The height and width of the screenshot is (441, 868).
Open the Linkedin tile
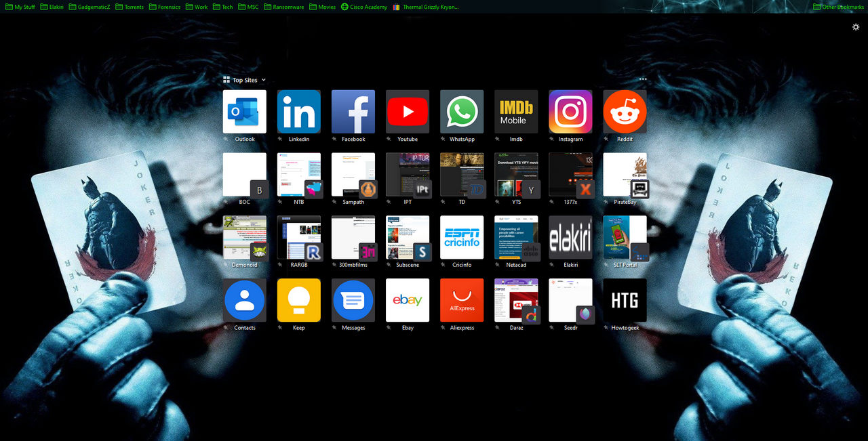coord(298,112)
